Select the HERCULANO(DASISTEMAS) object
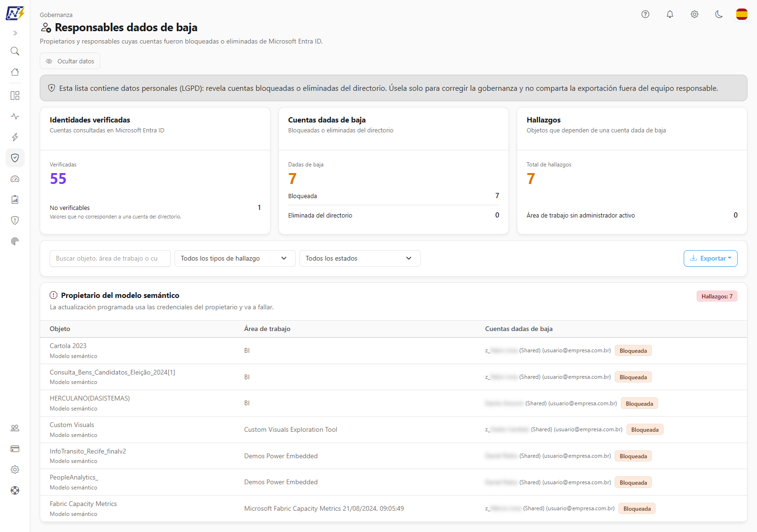The height and width of the screenshot is (532, 757). coord(90,399)
